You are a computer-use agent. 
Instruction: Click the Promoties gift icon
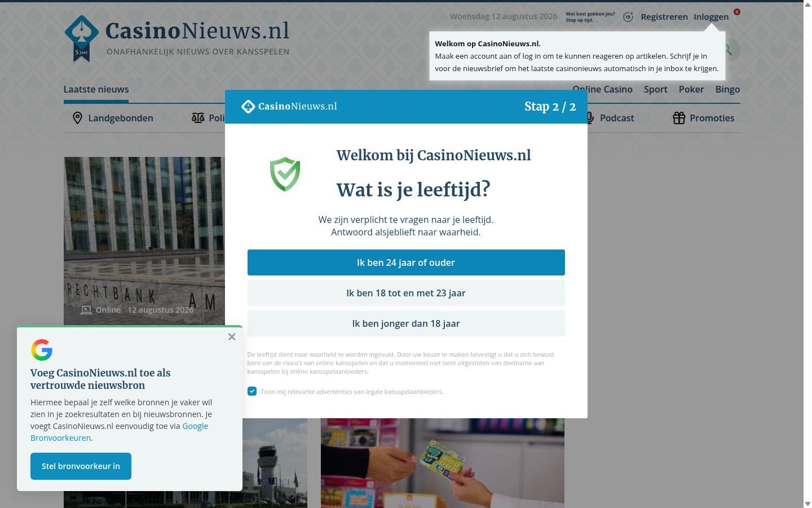click(x=679, y=118)
